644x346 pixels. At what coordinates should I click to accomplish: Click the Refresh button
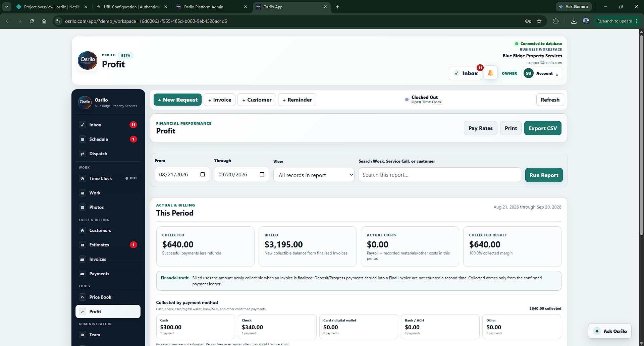tap(550, 100)
